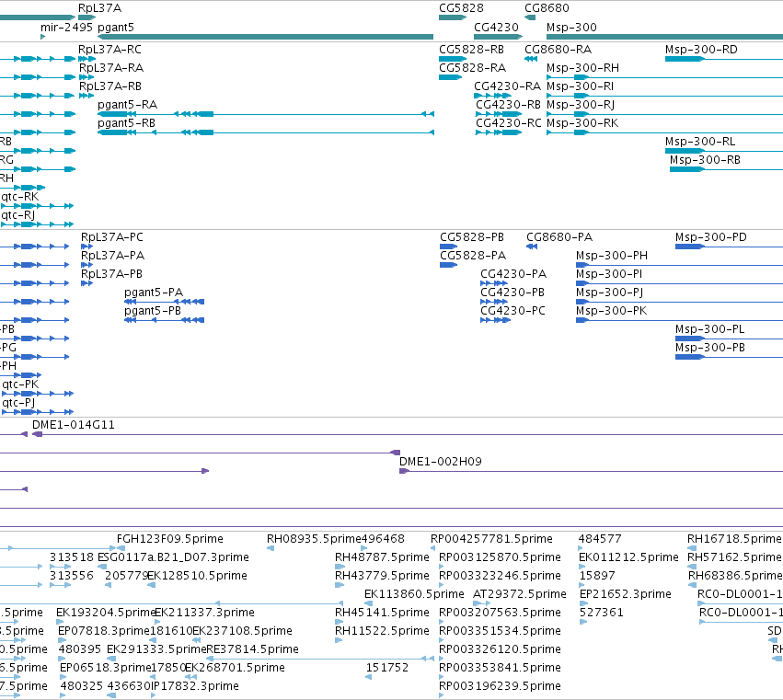Select the RP003196239.5prime EST label
Image resolution: width=783 pixels, height=700 pixels.
[x=500, y=687]
